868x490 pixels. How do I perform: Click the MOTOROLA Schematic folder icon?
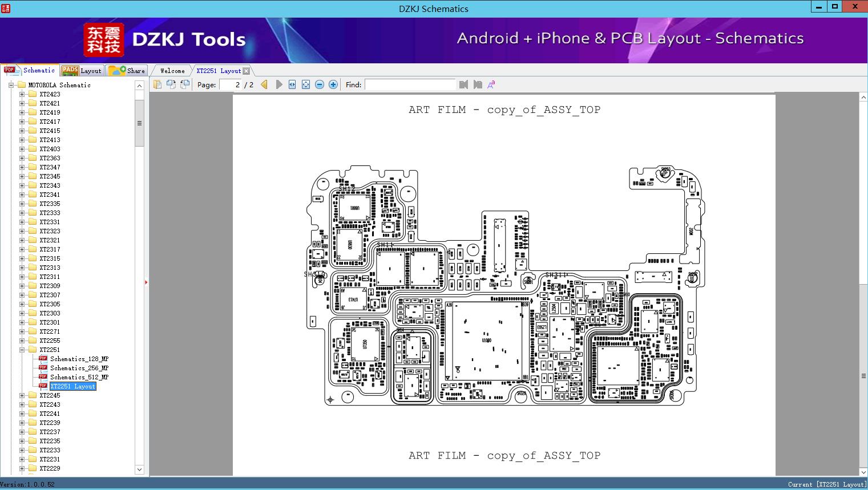(x=22, y=85)
